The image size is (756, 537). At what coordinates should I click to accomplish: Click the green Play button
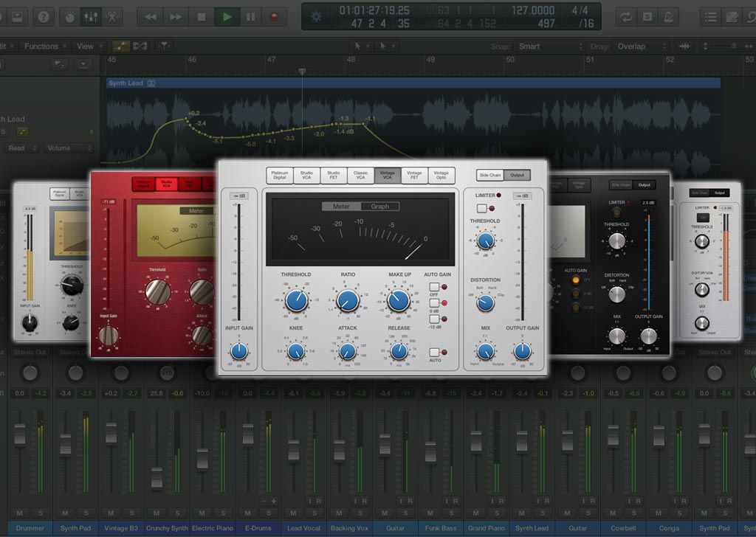tap(227, 18)
